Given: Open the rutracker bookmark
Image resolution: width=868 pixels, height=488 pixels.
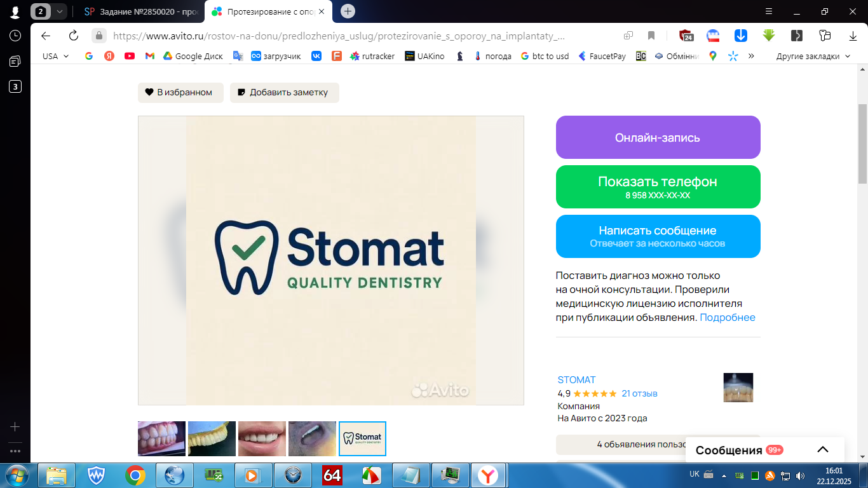Looking at the screenshot, I should point(372,56).
